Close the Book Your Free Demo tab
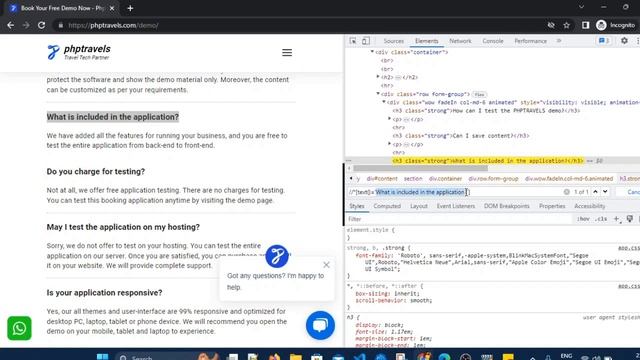Screen dimensions: 640x360 [112, 8]
